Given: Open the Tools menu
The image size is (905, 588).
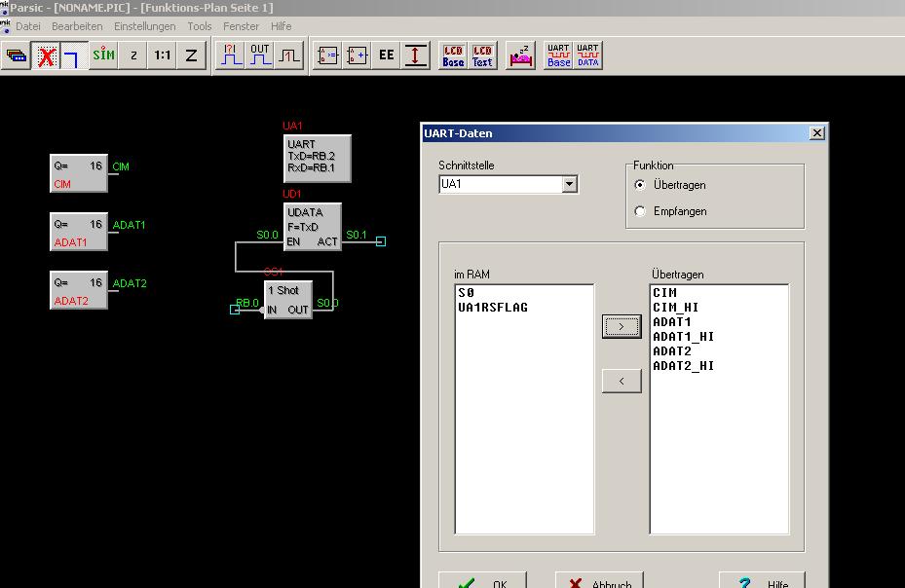Looking at the screenshot, I should 199,26.
